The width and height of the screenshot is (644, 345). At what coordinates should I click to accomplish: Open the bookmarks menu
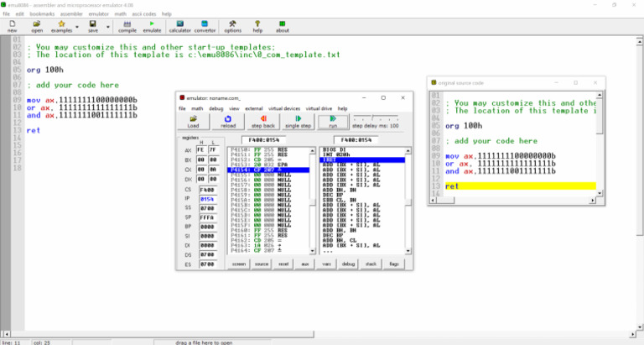click(x=42, y=14)
